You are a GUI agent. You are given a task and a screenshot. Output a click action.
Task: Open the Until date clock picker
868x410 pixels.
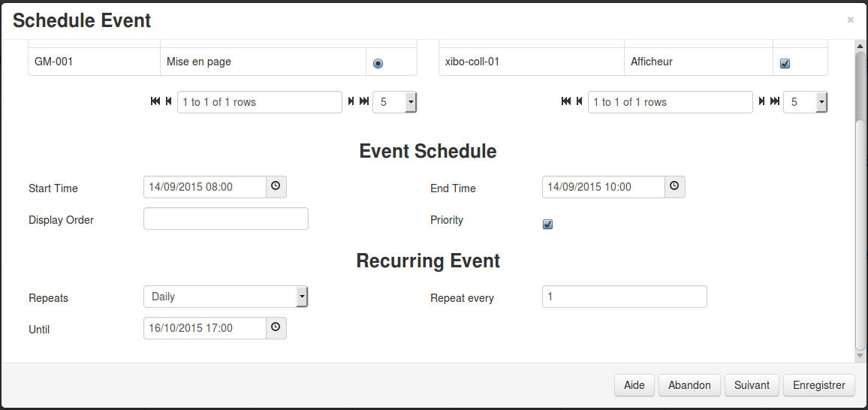[276, 328]
